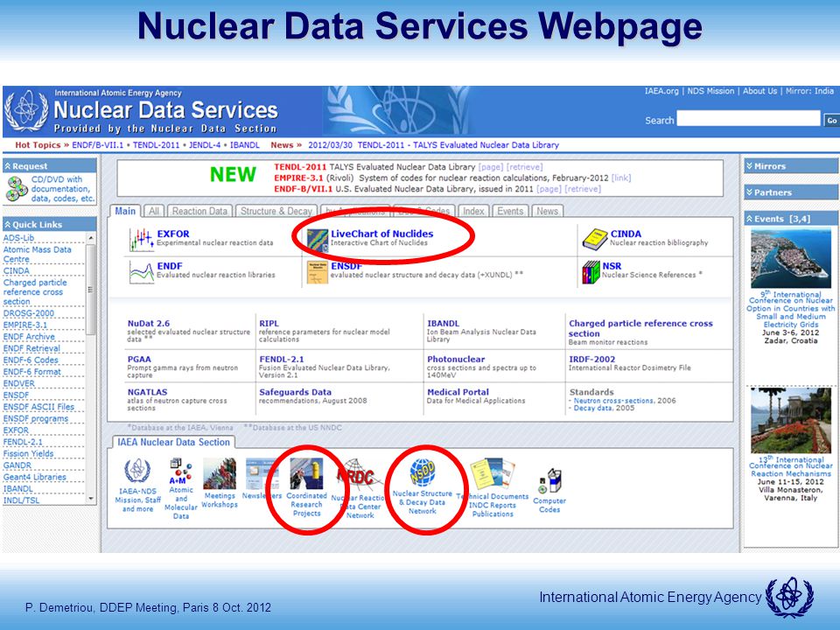Open the Newsletters icon
This screenshot has height=630, width=840.
pos(262,473)
